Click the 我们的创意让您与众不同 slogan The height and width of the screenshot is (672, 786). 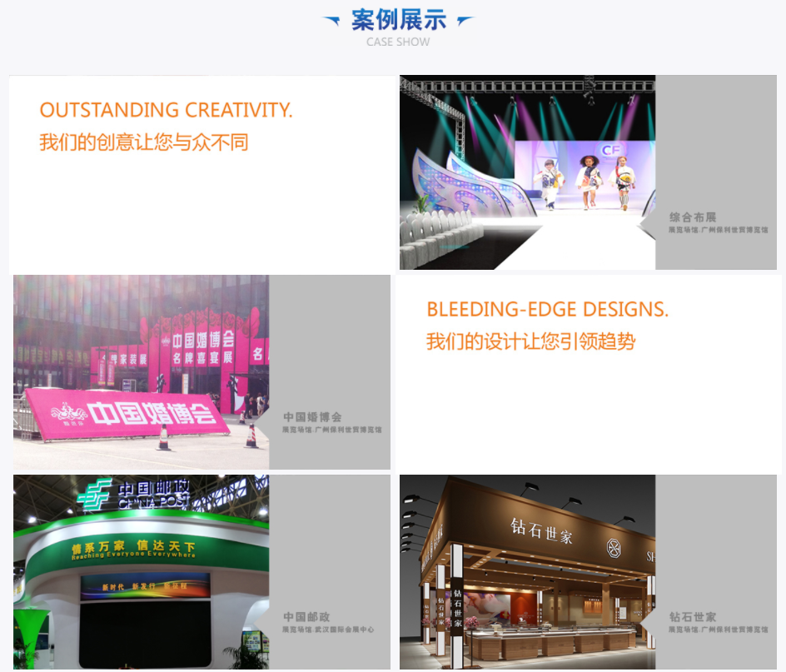pos(144,142)
